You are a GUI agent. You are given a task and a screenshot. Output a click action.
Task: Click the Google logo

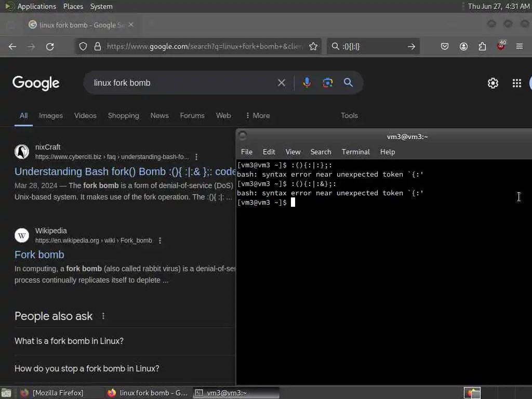click(x=36, y=83)
